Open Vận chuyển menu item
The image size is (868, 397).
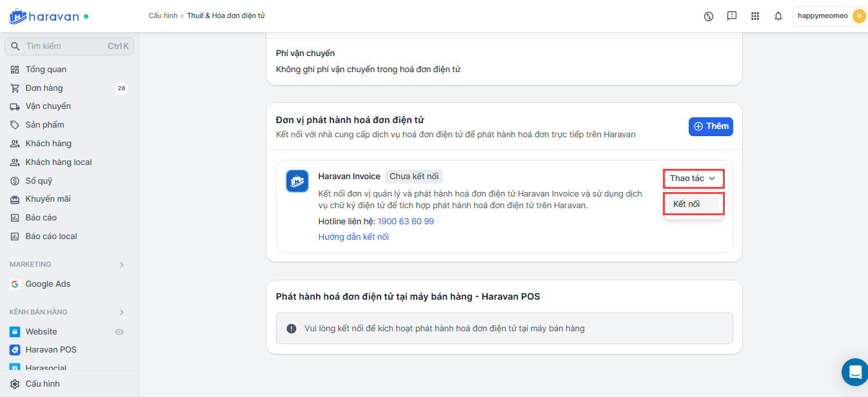click(48, 106)
